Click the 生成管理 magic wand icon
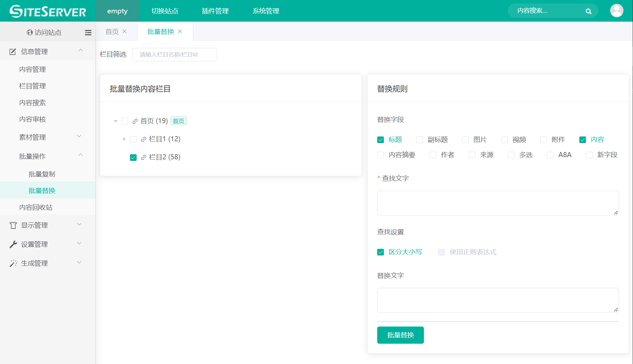Viewport: 633px width, 364px height. [13, 263]
